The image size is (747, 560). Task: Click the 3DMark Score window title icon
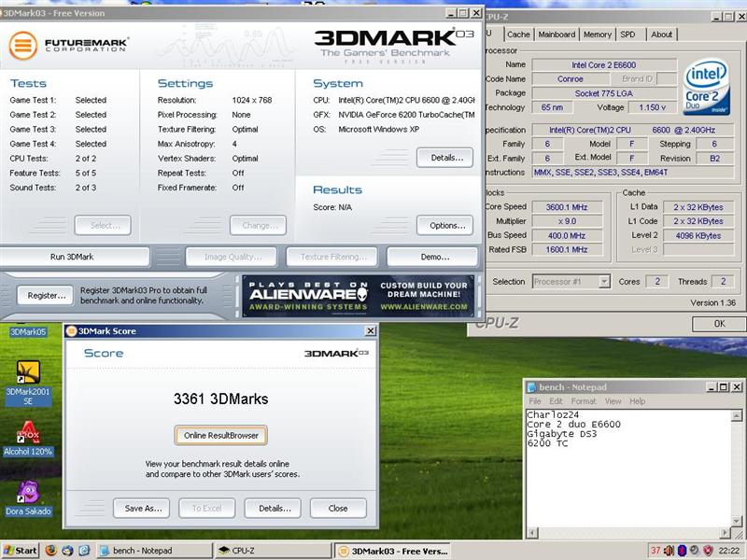pos(72,331)
